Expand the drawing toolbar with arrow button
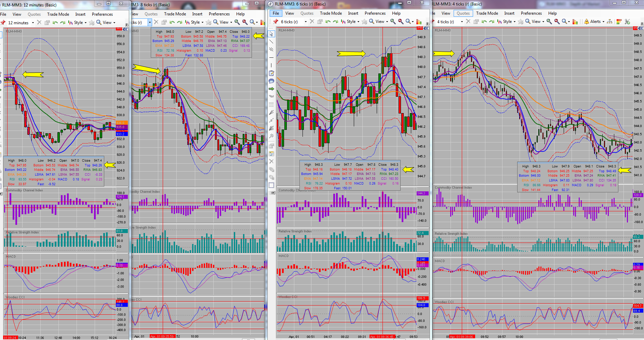 pos(272,193)
